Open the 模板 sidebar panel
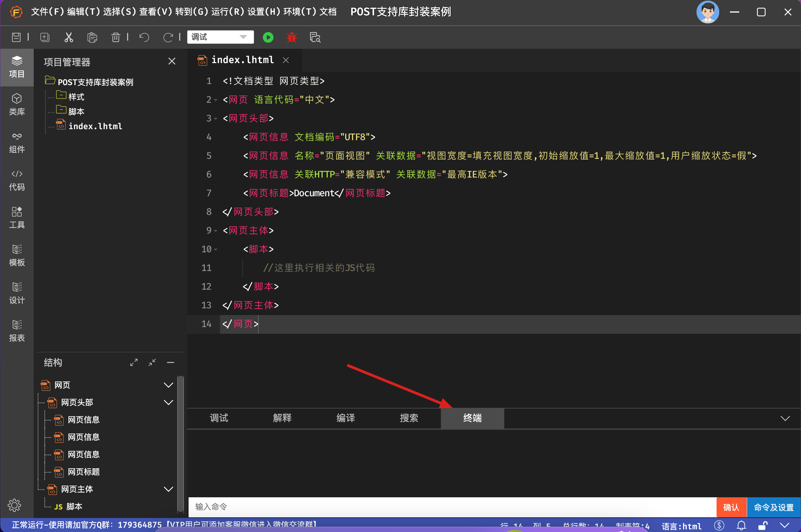The height and width of the screenshot is (532, 801). pyautogui.click(x=17, y=255)
